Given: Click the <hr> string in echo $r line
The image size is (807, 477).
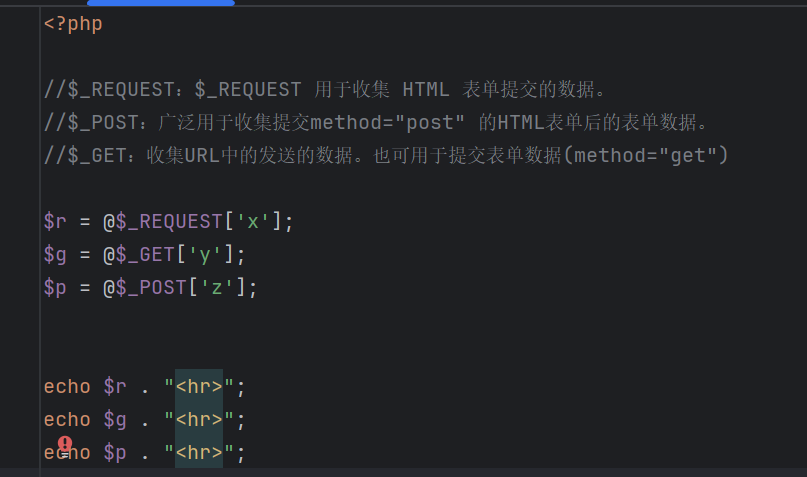Looking at the screenshot, I should click(199, 387).
